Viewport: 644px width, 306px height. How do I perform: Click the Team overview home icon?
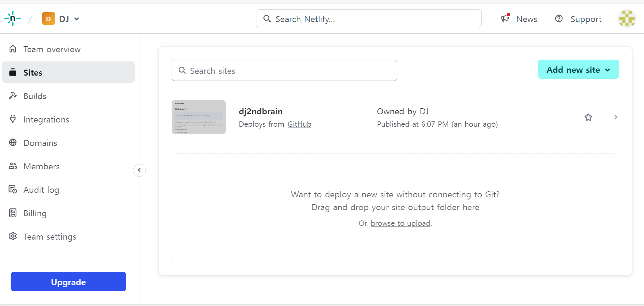tap(13, 49)
